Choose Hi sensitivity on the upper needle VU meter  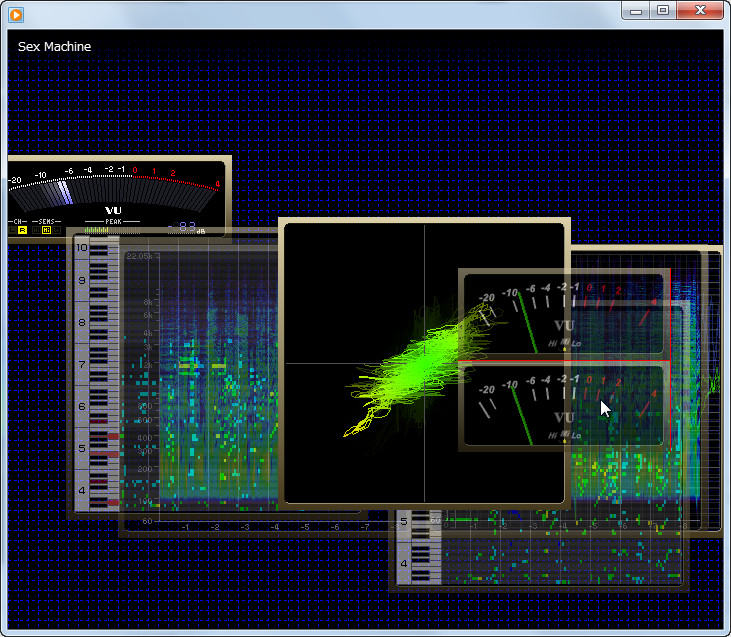[x=552, y=344]
